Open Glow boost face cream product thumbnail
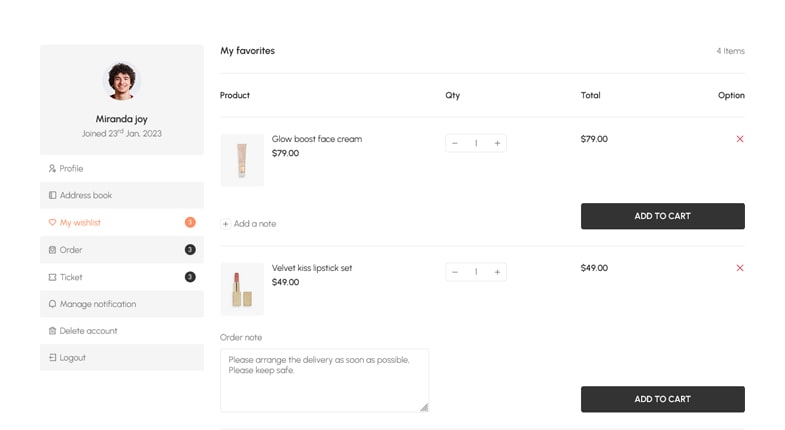Image resolution: width=785 pixels, height=430 pixels. point(242,160)
